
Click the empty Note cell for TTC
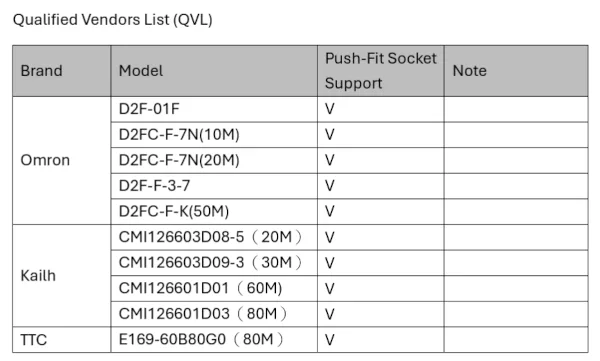(x=516, y=340)
